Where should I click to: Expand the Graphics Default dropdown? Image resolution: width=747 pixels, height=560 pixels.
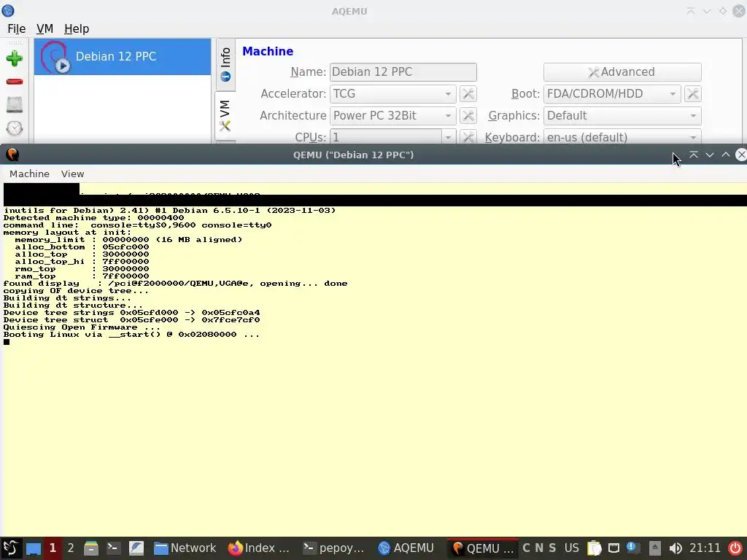click(622, 116)
